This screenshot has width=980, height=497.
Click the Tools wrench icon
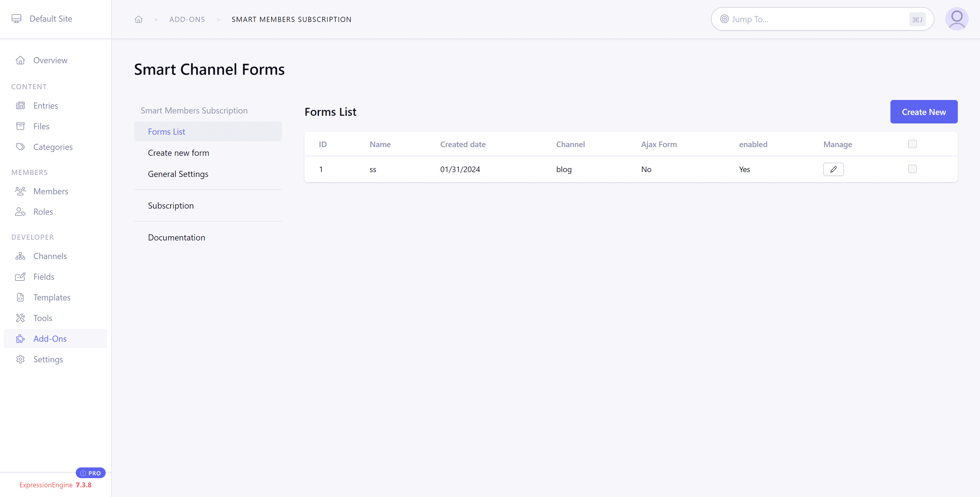[x=20, y=318]
